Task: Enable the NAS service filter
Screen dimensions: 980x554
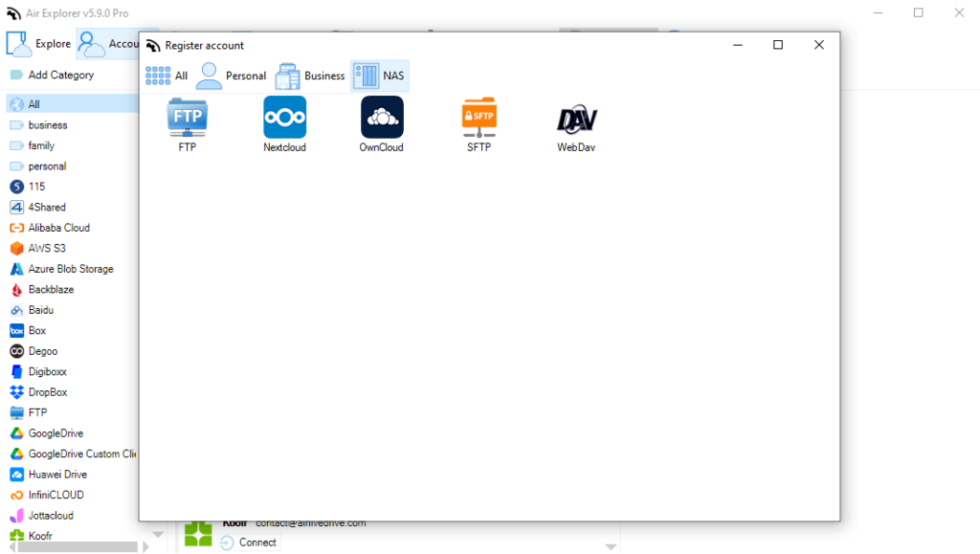Action: coord(378,76)
